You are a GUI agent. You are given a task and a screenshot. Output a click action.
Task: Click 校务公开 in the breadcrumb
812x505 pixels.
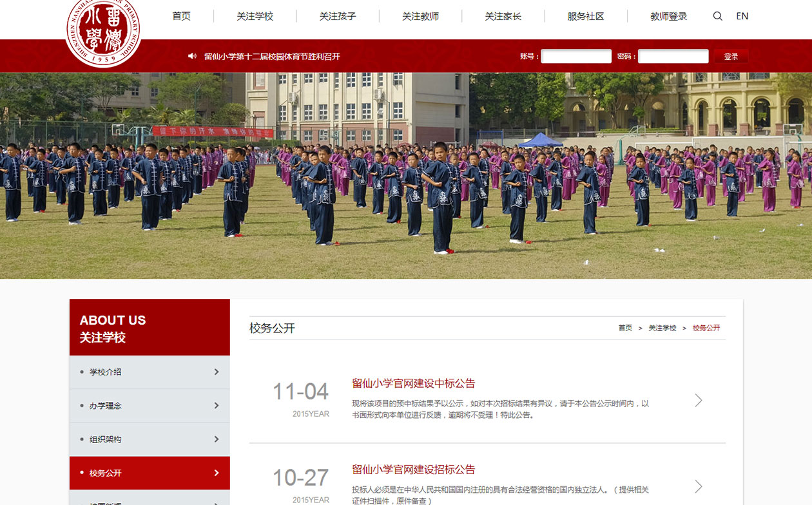click(x=706, y=328)
